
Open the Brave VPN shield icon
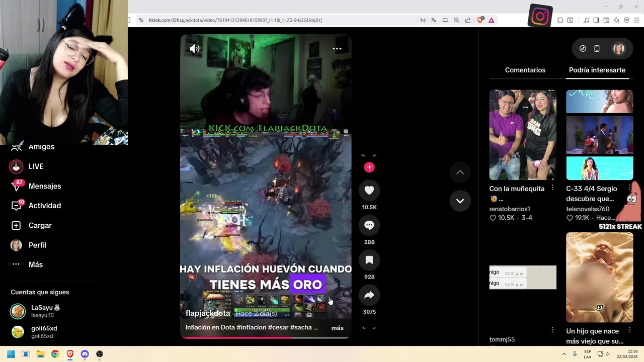pos(626,20)
